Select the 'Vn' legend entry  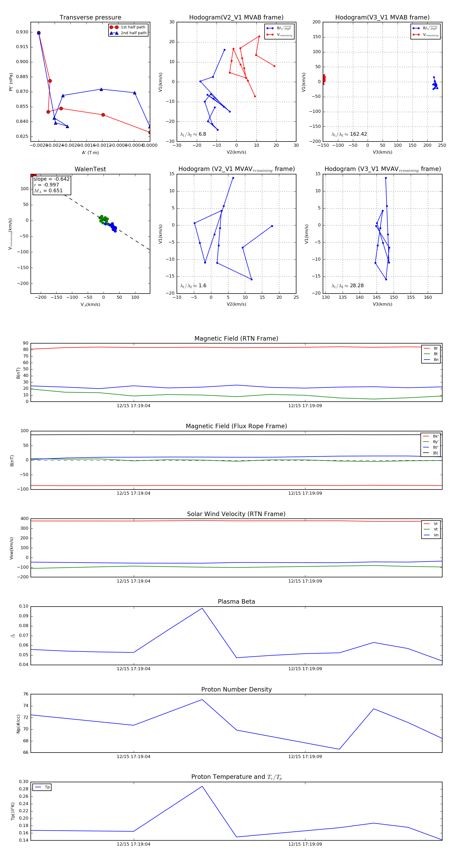click(x=431, y=535)
